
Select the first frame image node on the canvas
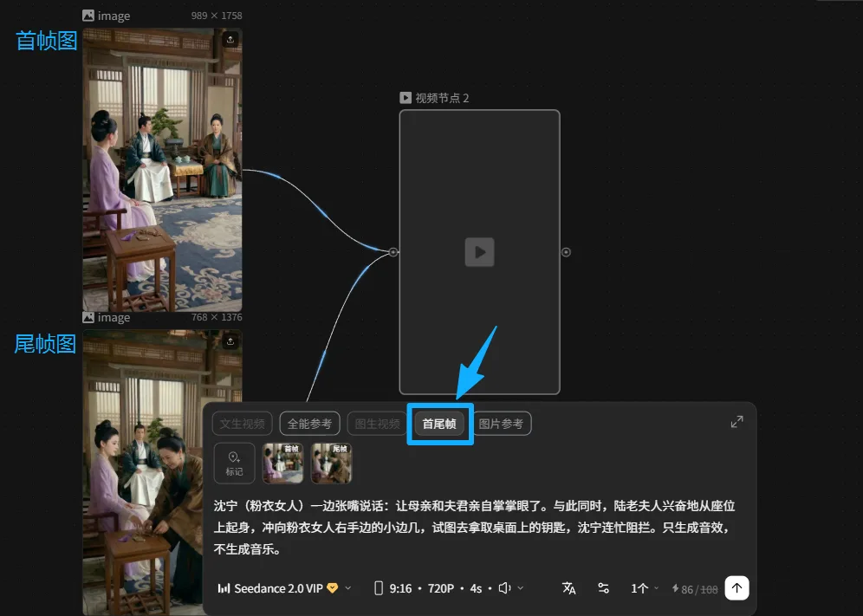[162, 170]
